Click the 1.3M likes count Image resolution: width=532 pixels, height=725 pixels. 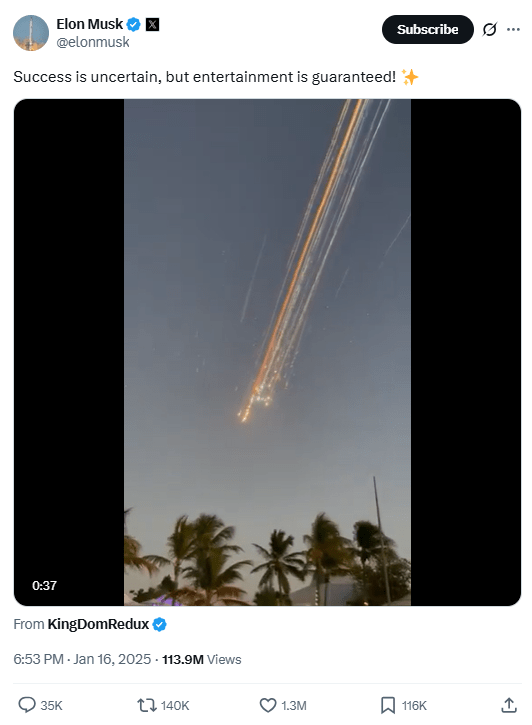coord(294,706)
